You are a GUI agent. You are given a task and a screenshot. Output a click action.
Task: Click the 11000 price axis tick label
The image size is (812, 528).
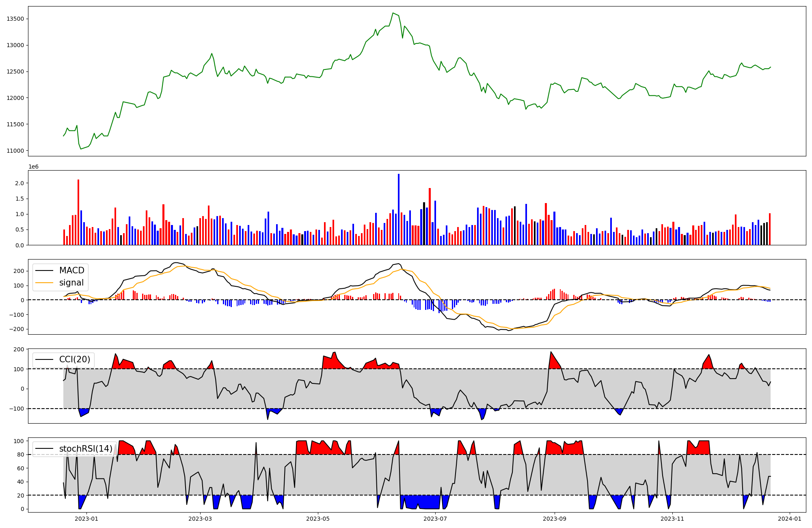point(15,151)
